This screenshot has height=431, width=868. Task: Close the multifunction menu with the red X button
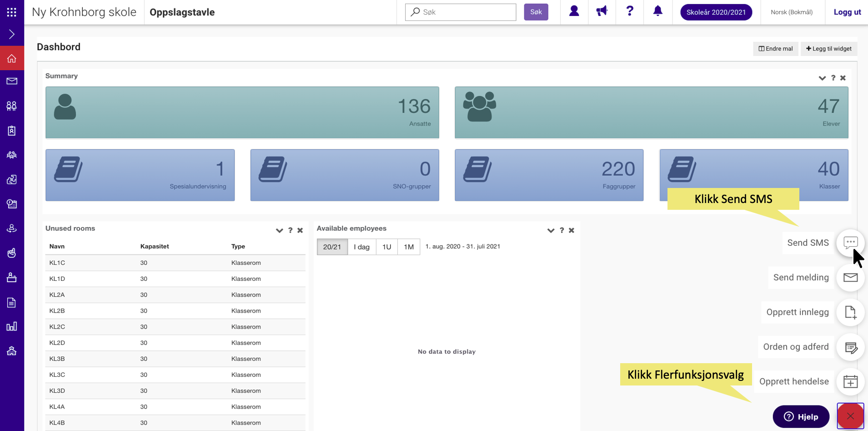[x=850, y=416]
